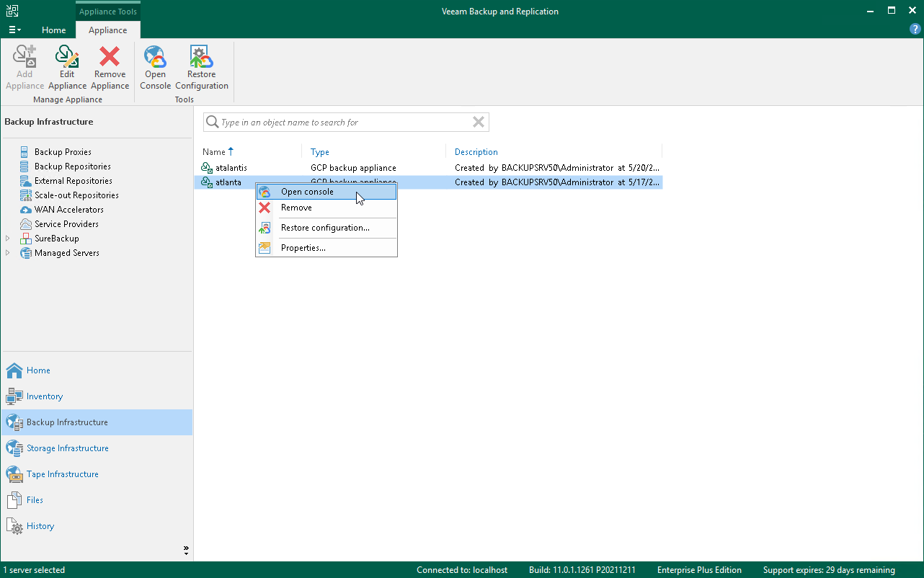924x578 pixels.
Task: Click the Backup Proxies tree icon
Action: point(26,152)
